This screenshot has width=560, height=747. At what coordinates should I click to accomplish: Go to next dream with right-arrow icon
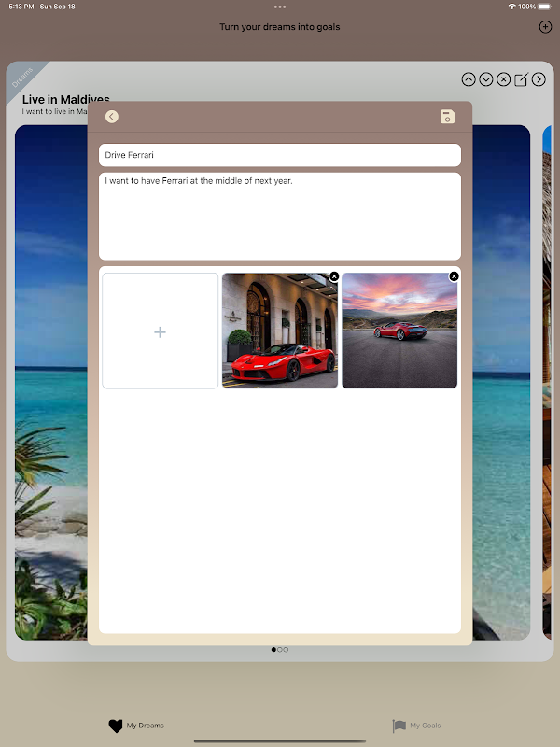(539, 79)
